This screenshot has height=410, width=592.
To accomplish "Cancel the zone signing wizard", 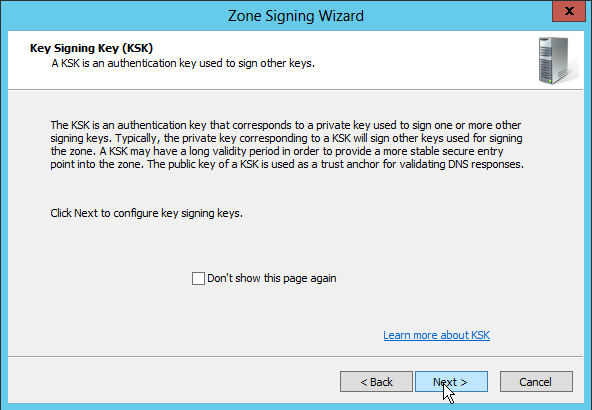I will click(x=536, y=382).
